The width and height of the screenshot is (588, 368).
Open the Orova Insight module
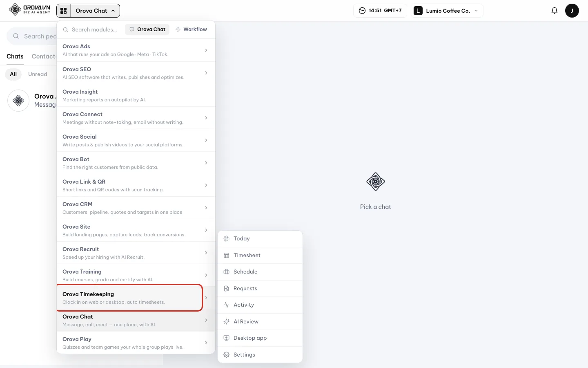coord(136,95)
